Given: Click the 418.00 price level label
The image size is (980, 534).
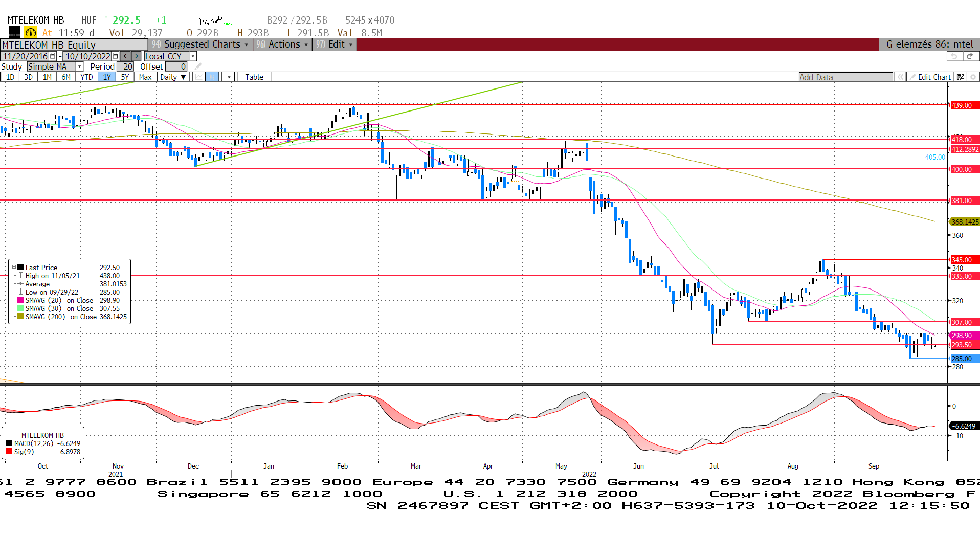Looking at the screenshot, I should click(965, 140).
